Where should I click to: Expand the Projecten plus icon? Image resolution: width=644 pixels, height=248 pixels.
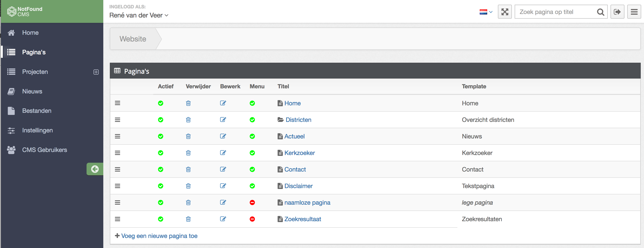[96, 72]
